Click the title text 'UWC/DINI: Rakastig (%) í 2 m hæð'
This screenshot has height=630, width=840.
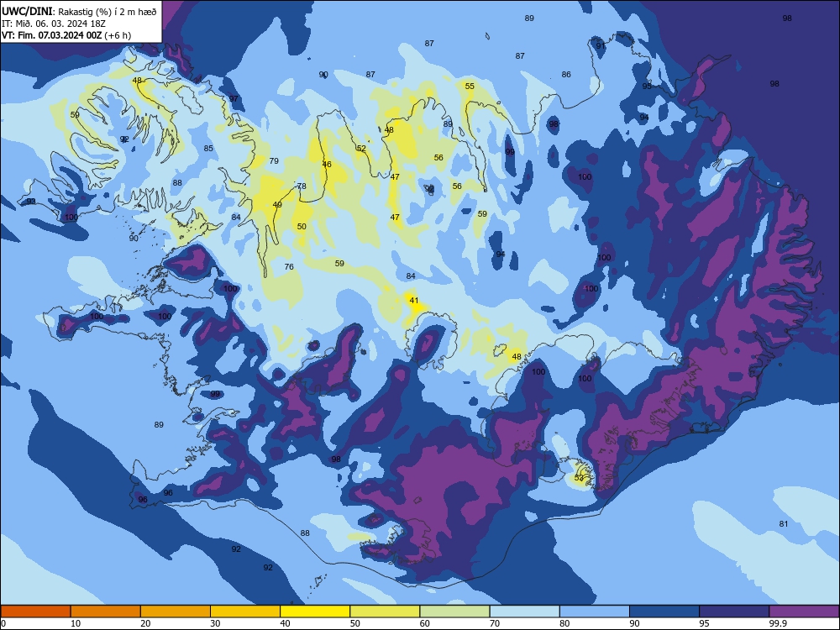(79, 11)
